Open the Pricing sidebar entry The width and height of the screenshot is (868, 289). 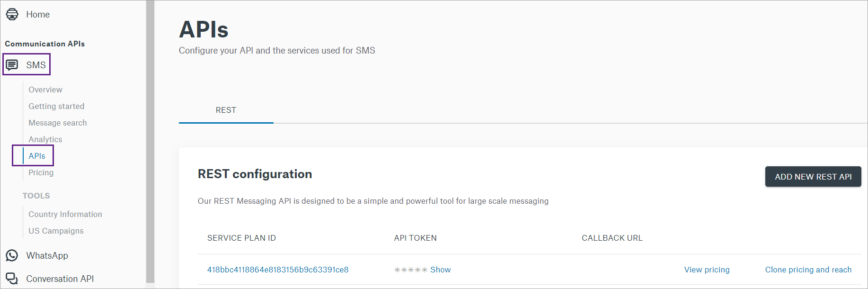click(41, 172)
